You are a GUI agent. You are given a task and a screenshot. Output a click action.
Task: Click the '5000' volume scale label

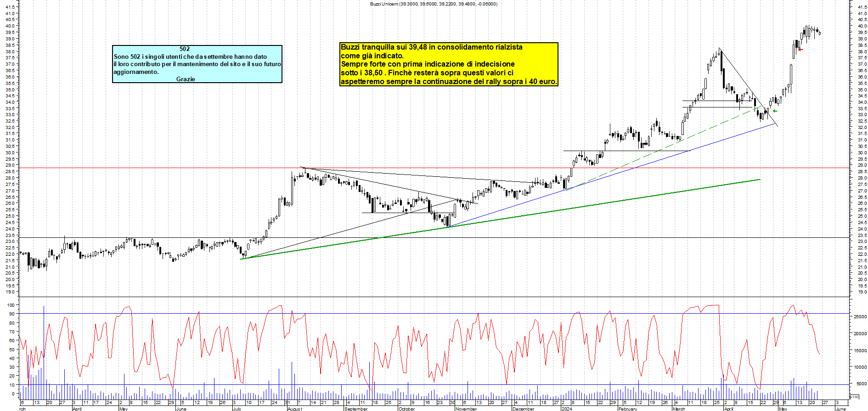[x=861, y=384]
